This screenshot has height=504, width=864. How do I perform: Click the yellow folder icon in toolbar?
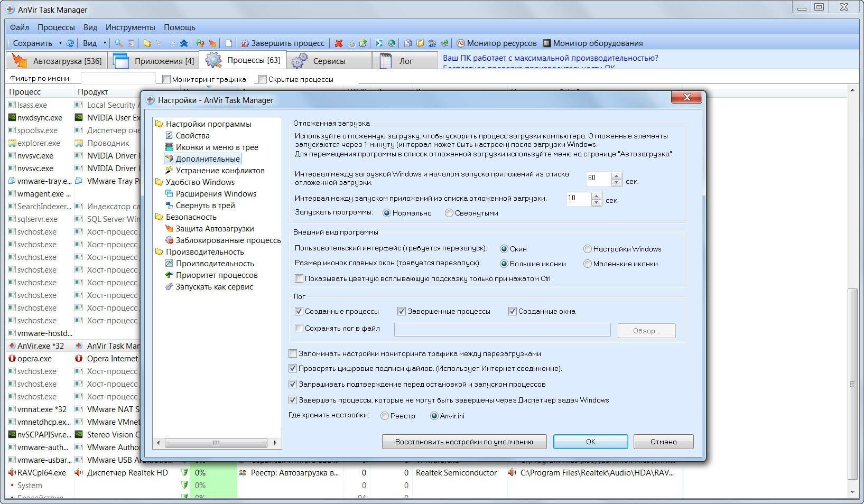(x=147, y=43)
